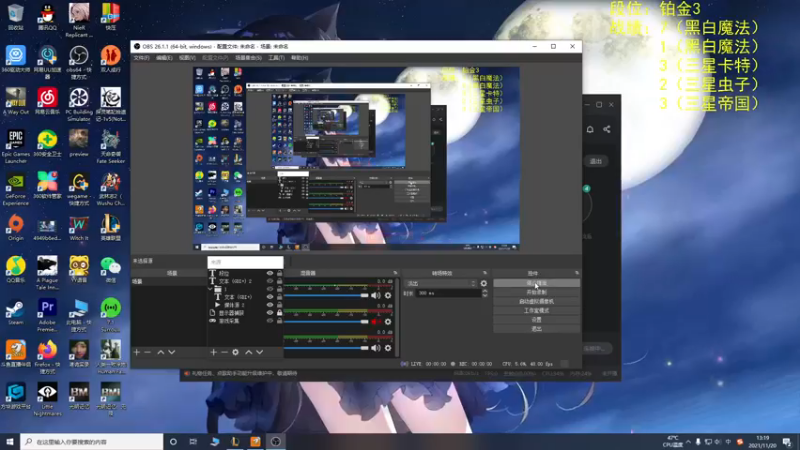Open OBS 设置 settings button
This screenshot has height=450, width=800.
(x=536, y=320)
